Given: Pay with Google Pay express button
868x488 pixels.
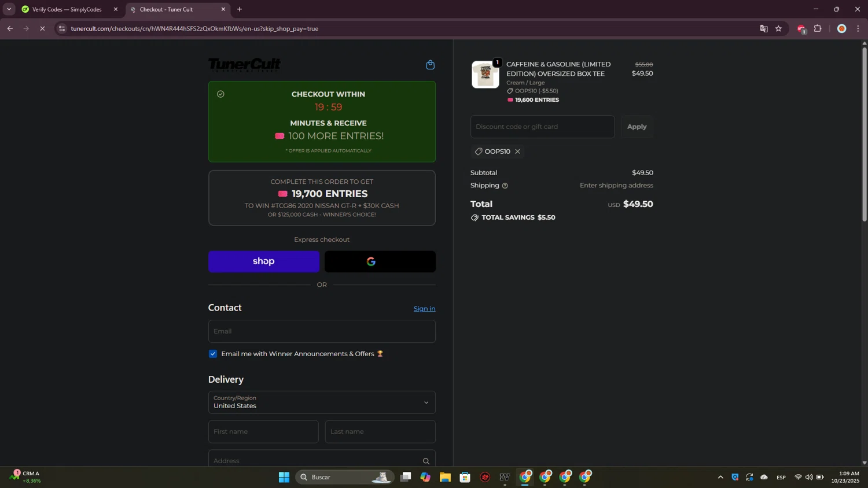Looking at the screenshot, I should click(x=380, y=261).
